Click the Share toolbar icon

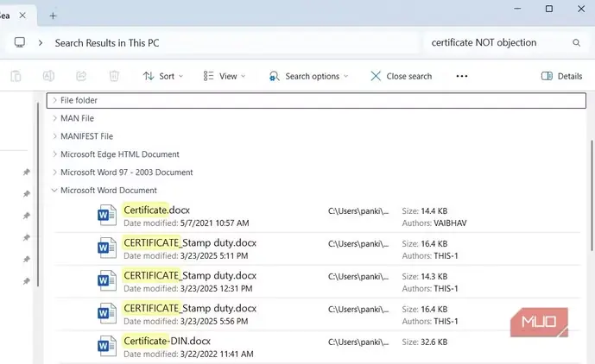81,76
